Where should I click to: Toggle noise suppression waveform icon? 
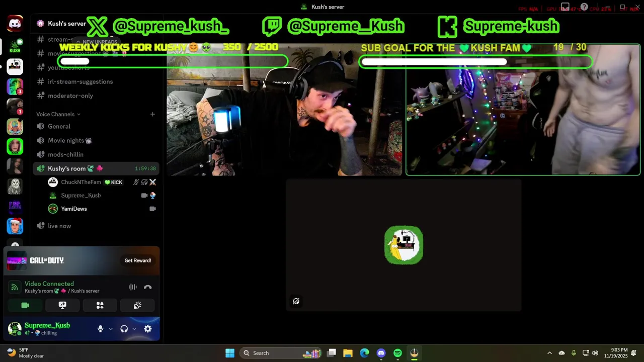click(132, 287)
